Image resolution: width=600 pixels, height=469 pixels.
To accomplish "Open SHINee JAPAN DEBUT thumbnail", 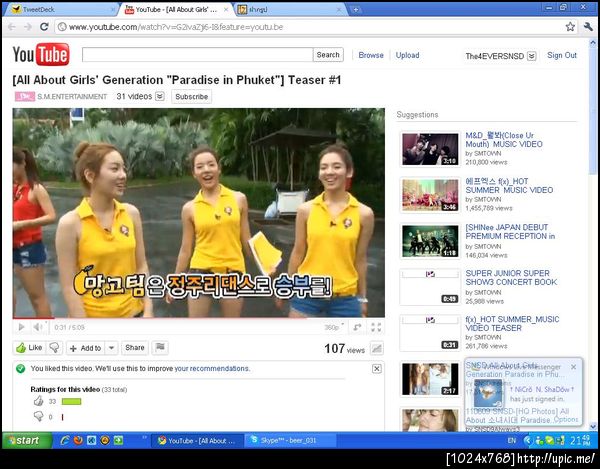I will click(430, 241).
